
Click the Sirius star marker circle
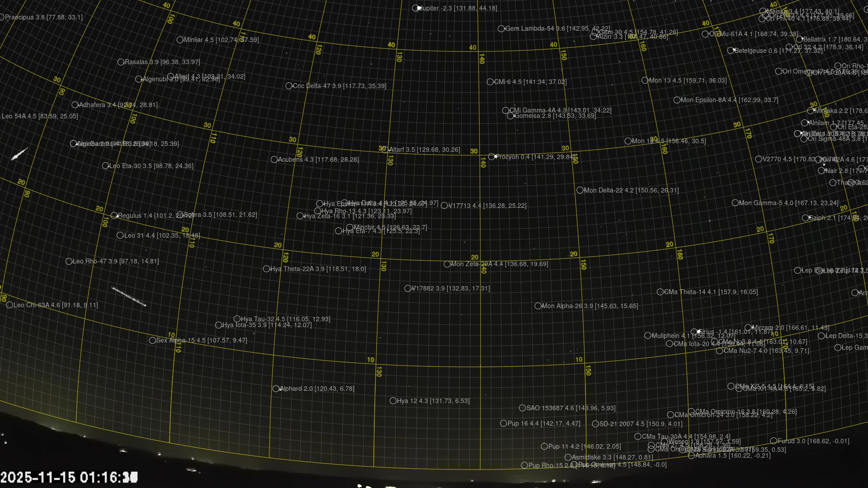click(694, 332)
